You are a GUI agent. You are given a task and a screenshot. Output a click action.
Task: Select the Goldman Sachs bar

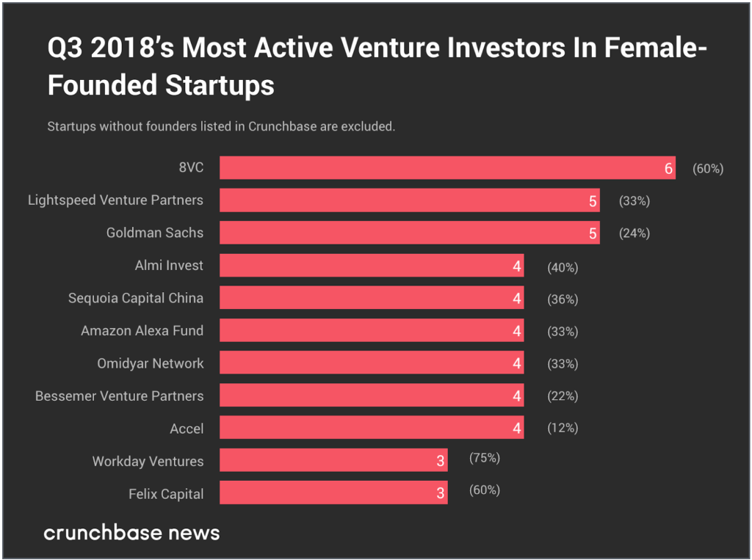pos(409,233)
